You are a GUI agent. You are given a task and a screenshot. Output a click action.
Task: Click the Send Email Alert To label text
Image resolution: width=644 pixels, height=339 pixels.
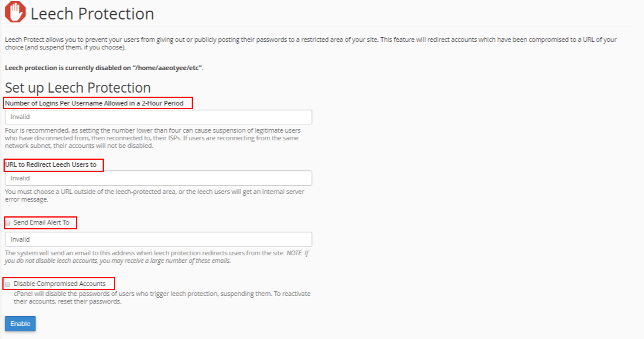(41, 222)
